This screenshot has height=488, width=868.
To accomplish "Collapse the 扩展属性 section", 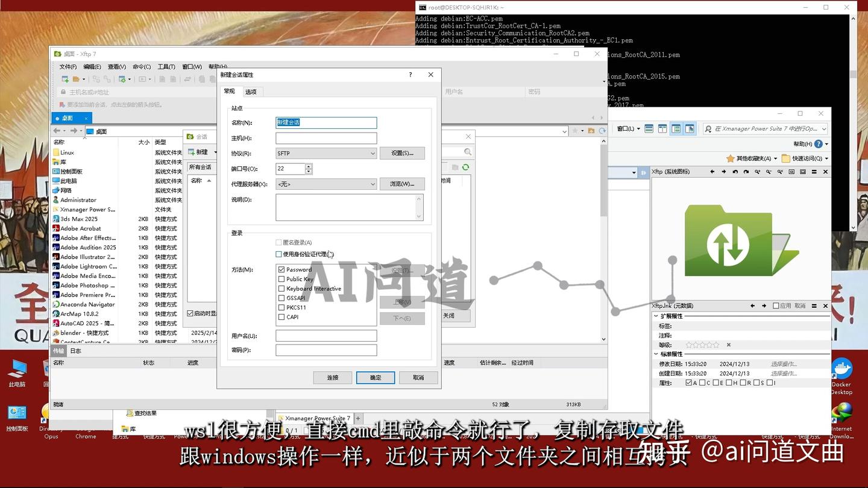I will coord(656,316).
